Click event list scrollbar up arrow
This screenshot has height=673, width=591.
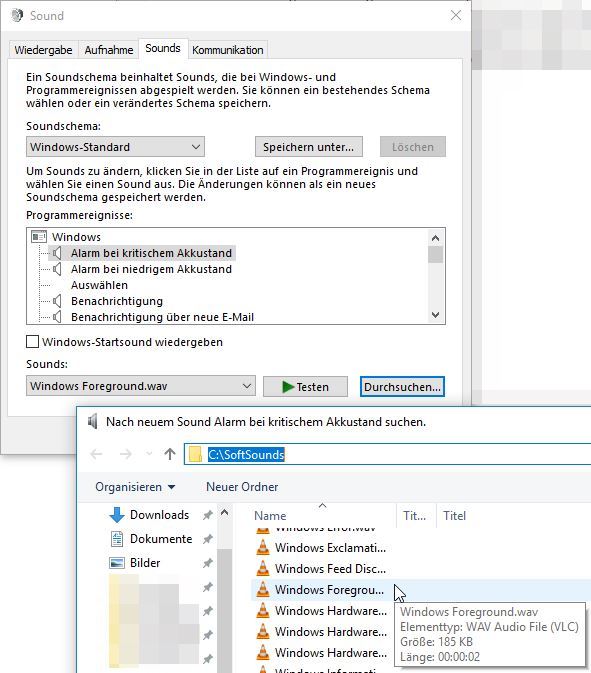point(435,238)
